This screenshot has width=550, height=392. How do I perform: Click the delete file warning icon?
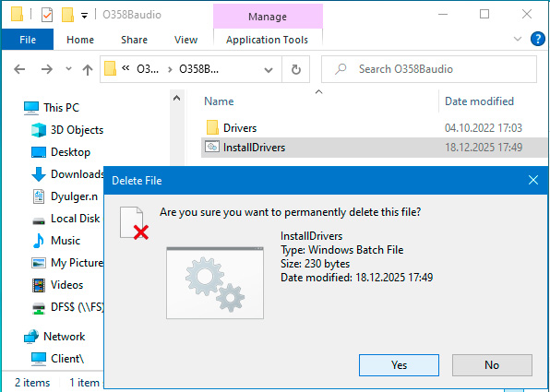[x=135, y=223]
